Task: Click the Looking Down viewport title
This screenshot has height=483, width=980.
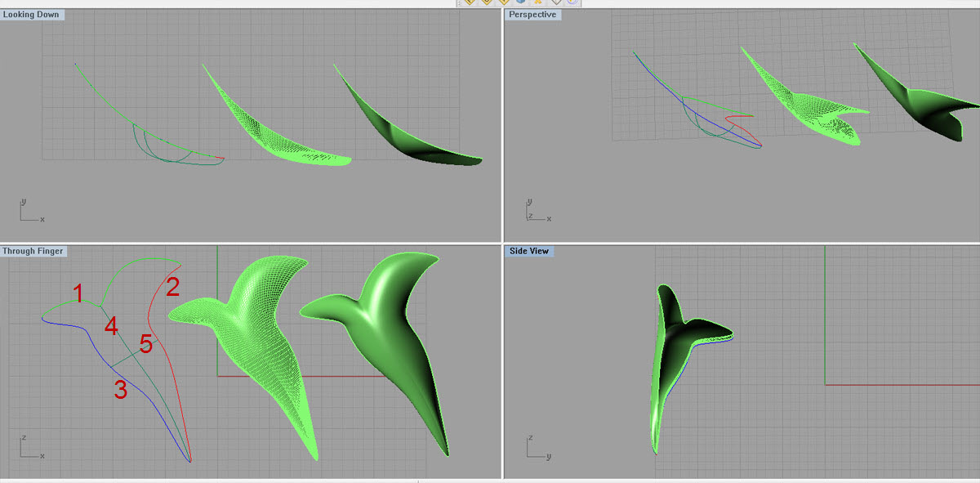Action: (x=33, y=15)
